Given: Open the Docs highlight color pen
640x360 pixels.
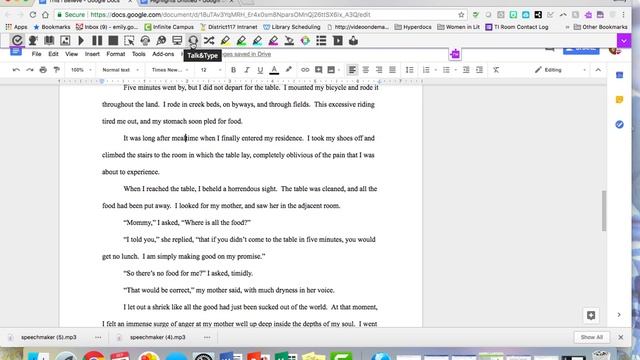Looking at the screenshot, I should click(289, 70).
